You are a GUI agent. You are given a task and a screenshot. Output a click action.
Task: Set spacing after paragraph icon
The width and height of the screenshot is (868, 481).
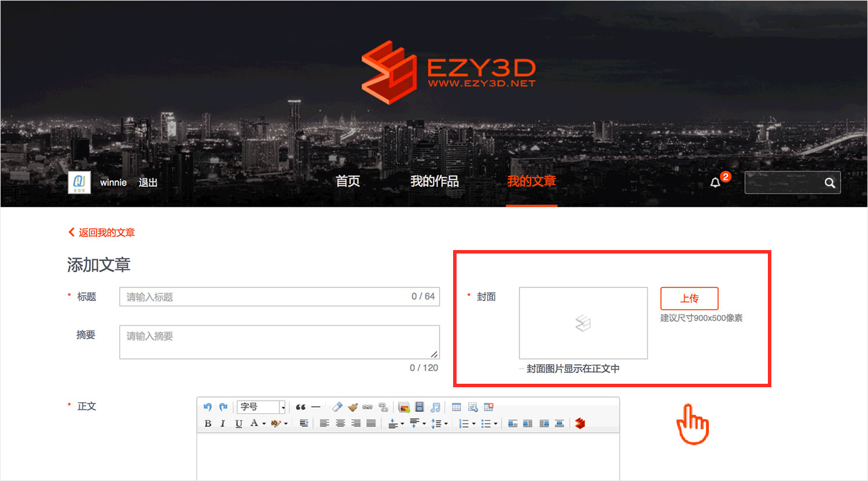tap(414, 424)
